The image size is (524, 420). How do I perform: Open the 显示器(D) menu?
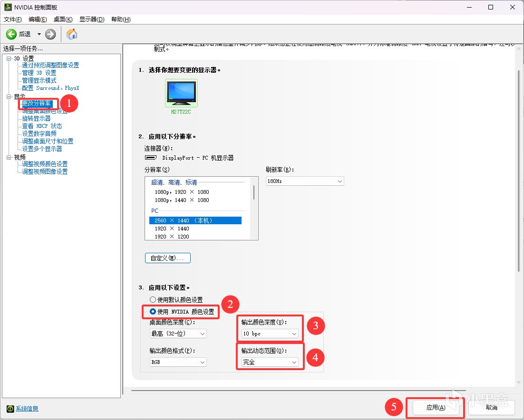click(92, 19)
